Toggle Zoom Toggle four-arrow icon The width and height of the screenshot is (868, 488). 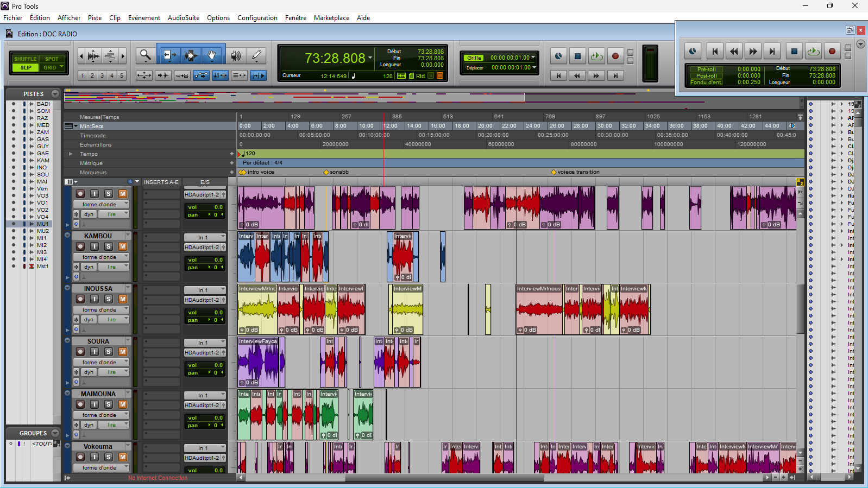pyautogui.click(x=144, y=75)
